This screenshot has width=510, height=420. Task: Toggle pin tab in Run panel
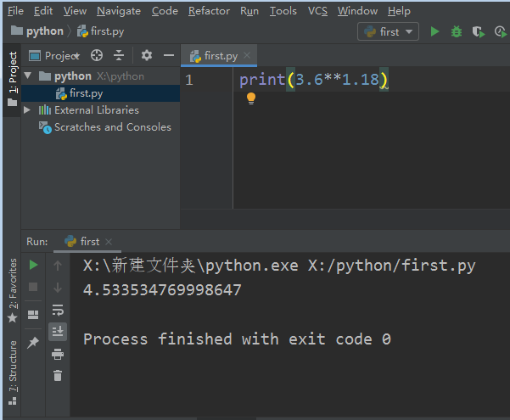pyautogui.click(x=33, y=342)
